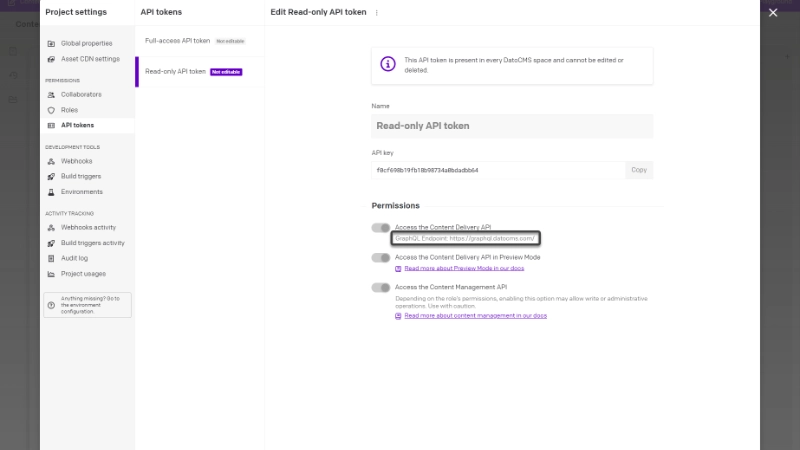This screenshot has width=800, height=450.
Task: Click the Name field Read-only API token
Action: (x=512, y=126)
